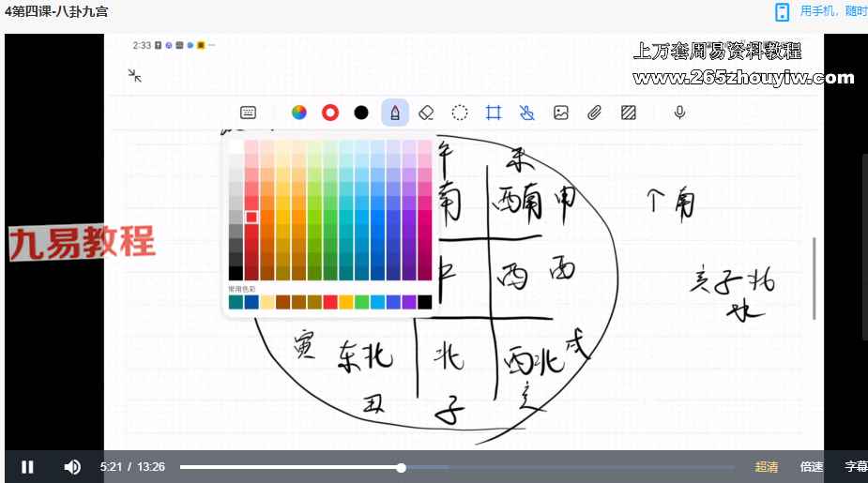
Task: Pick the red ring pen color
Action: tap(330, 113)
